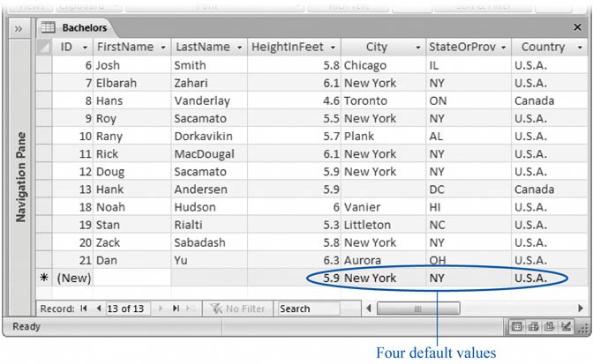This screenshot has height=364, width=593.
Task: Go to the first record
Action: point(84,308)
